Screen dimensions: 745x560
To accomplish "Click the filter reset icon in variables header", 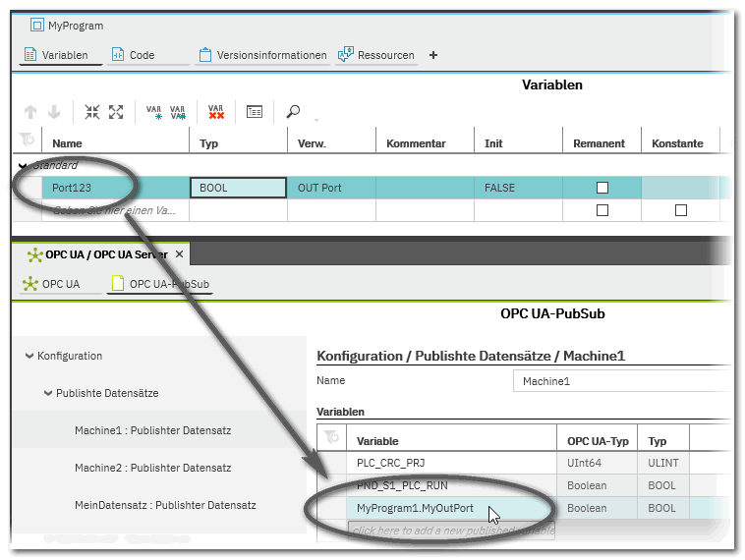I will point(29,143).
